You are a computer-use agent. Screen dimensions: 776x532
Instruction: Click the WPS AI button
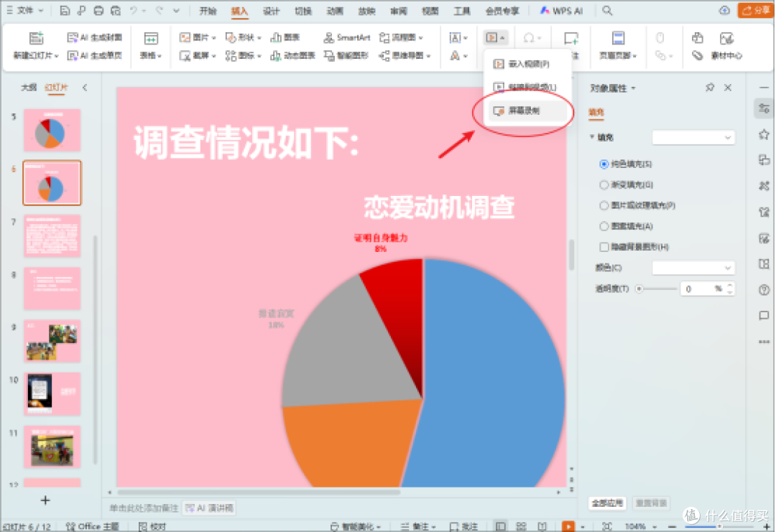click(x=561, y=10)
